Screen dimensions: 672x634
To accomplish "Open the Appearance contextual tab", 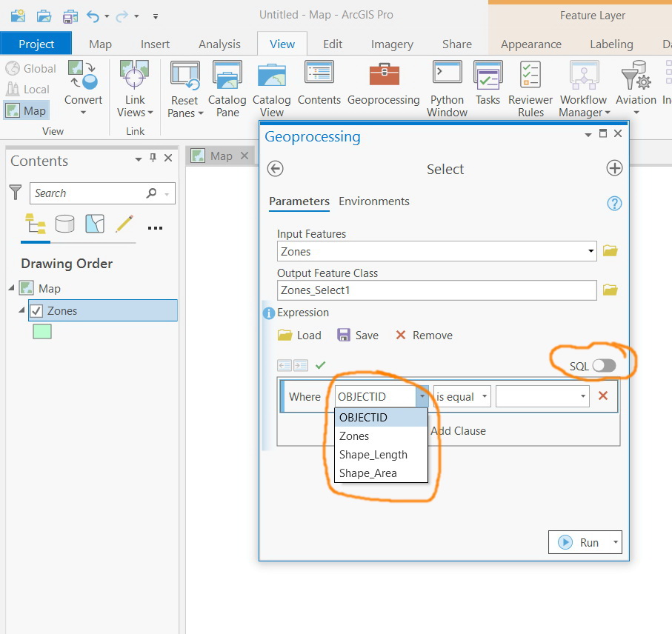I will click(531, 44).
